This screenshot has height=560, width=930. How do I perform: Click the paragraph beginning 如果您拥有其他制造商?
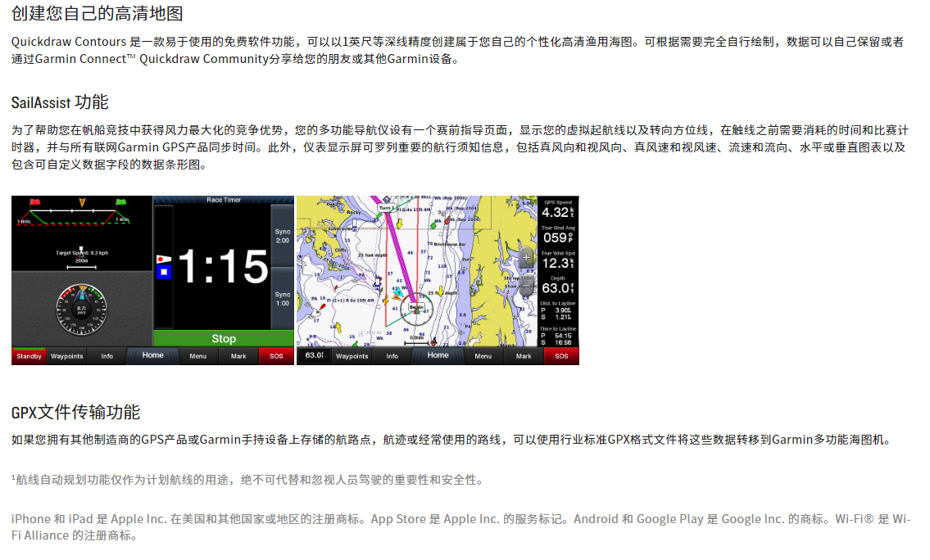point(451,440)
